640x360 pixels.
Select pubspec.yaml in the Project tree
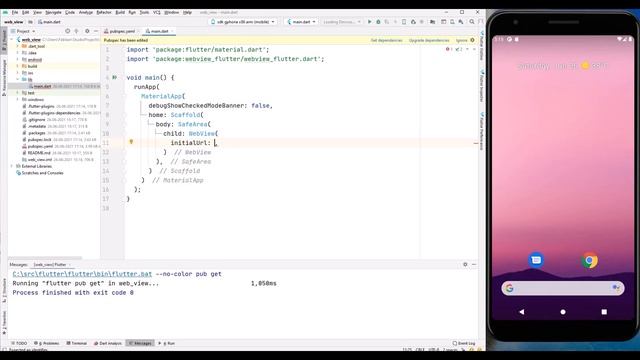click(x=40, y=146)
